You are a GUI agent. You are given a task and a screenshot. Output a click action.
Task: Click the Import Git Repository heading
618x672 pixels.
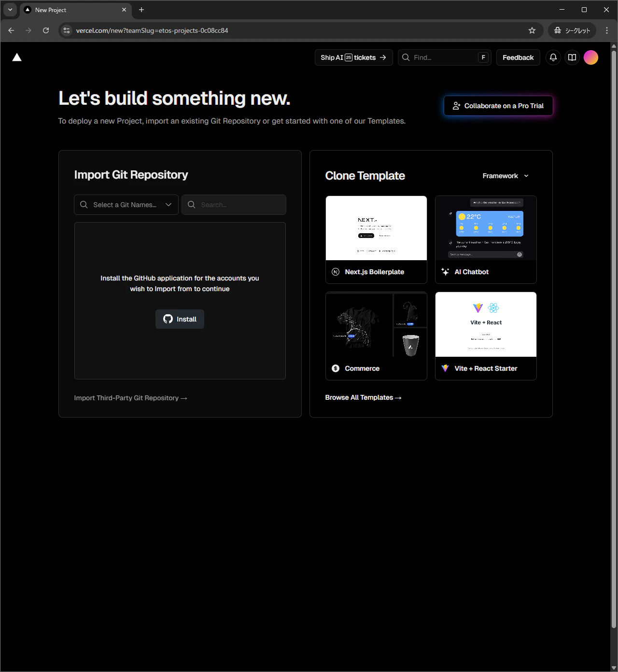point(131,175)
